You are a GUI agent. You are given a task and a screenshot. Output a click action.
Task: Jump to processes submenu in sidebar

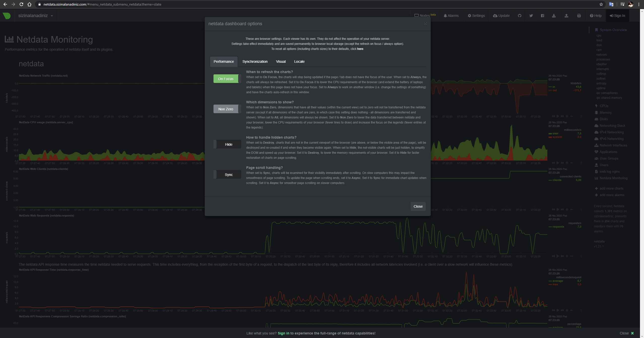(603, 59)
